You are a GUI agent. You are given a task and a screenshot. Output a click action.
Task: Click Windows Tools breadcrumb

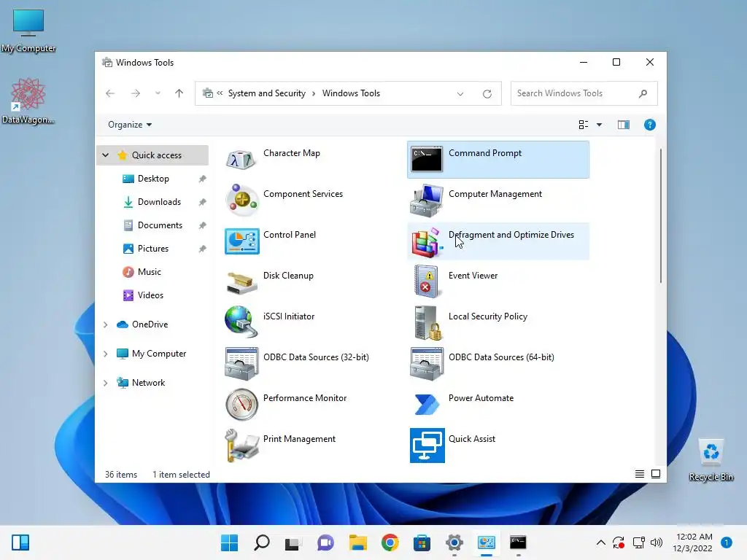pos(351,93)
